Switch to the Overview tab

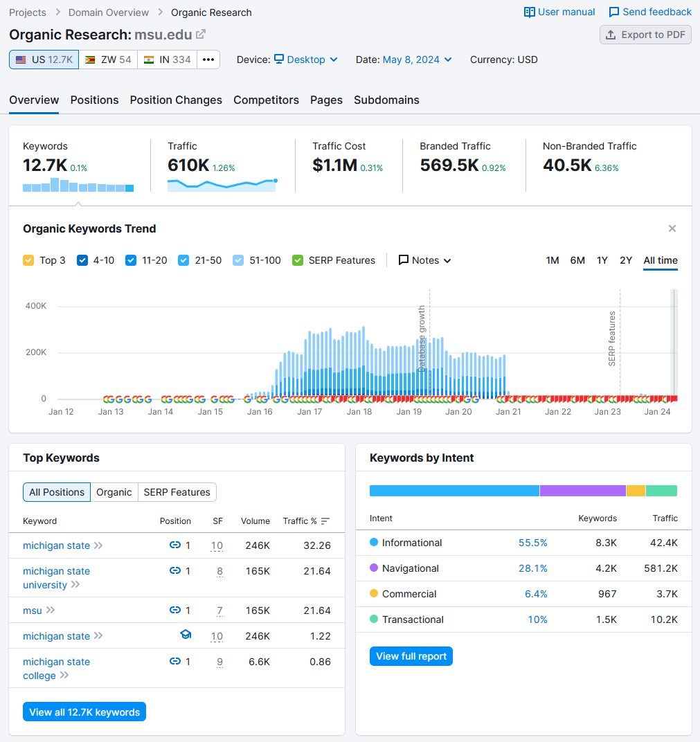click(34, 100)
